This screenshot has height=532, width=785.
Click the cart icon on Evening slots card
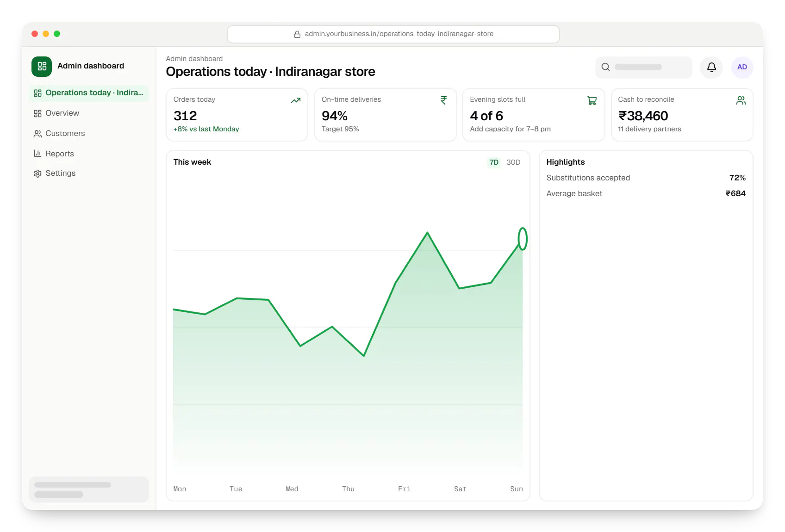point(592,100)
